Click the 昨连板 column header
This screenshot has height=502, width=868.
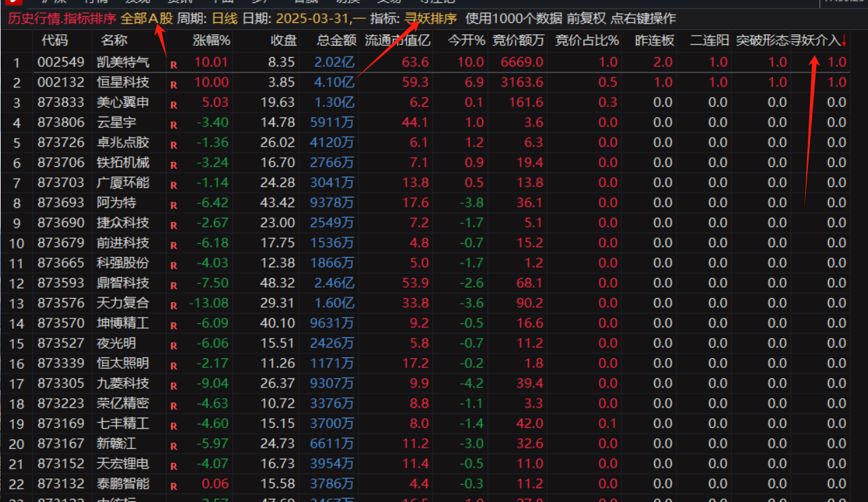pyautogui.click(x=654, y=41)
